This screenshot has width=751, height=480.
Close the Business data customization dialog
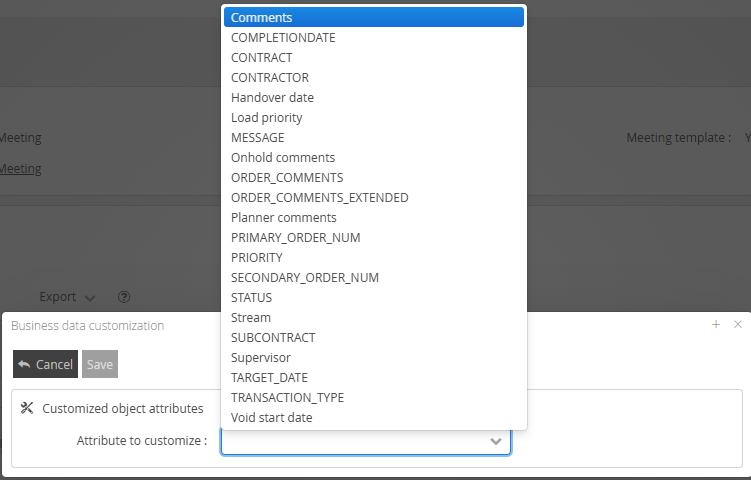(x=738, y=325)
